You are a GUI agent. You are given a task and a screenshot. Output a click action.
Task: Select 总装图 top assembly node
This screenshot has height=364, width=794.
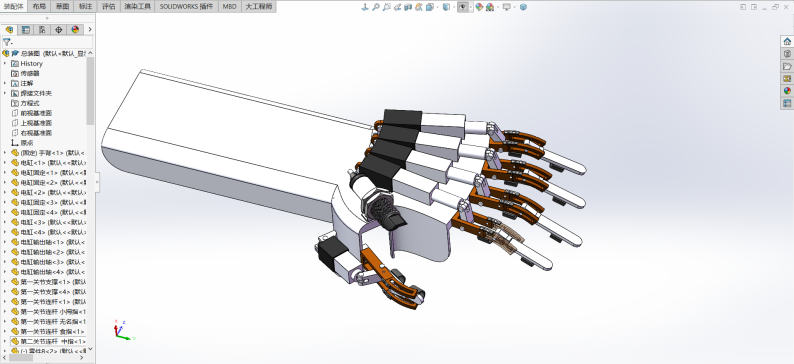tap(45, 53)
